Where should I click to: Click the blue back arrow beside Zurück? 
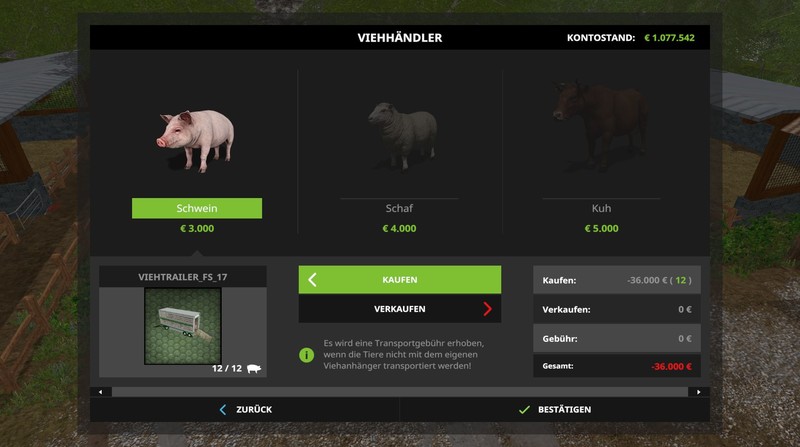[222, 410]
